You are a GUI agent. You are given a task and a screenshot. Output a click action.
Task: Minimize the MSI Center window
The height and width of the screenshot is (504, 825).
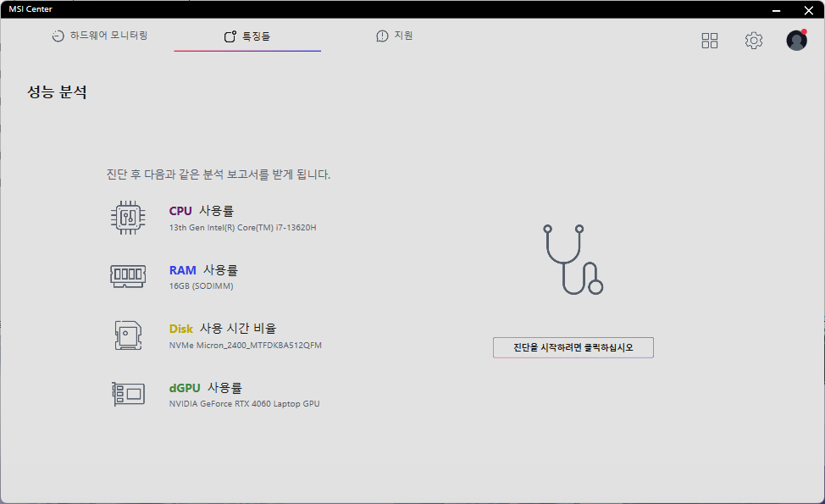click(776, 10)
